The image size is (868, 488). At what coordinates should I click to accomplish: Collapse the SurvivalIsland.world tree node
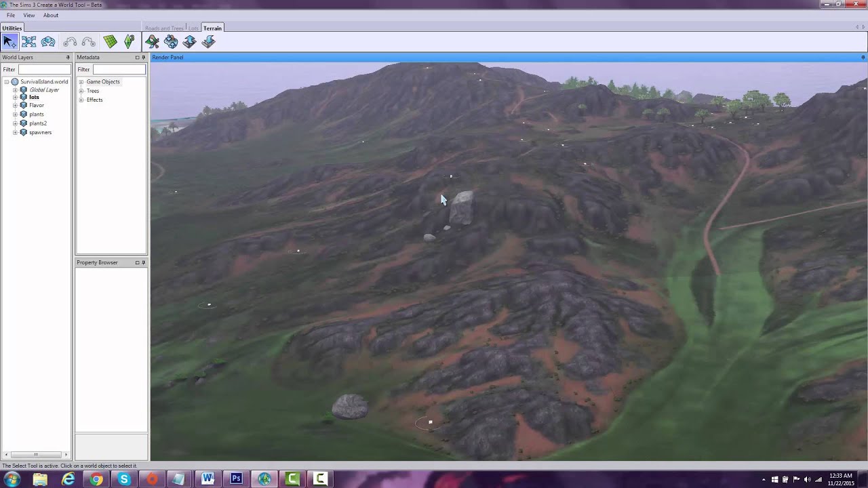coord(6,82)
